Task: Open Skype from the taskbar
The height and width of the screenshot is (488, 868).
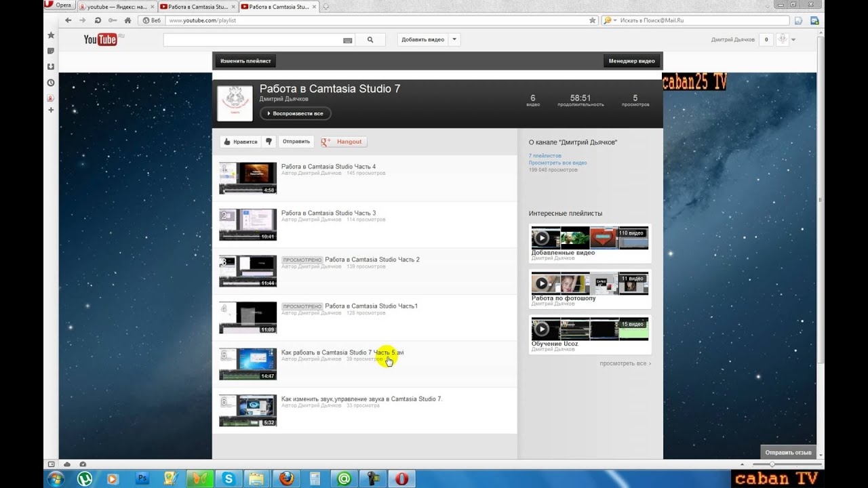Action: tap(228, 479)
